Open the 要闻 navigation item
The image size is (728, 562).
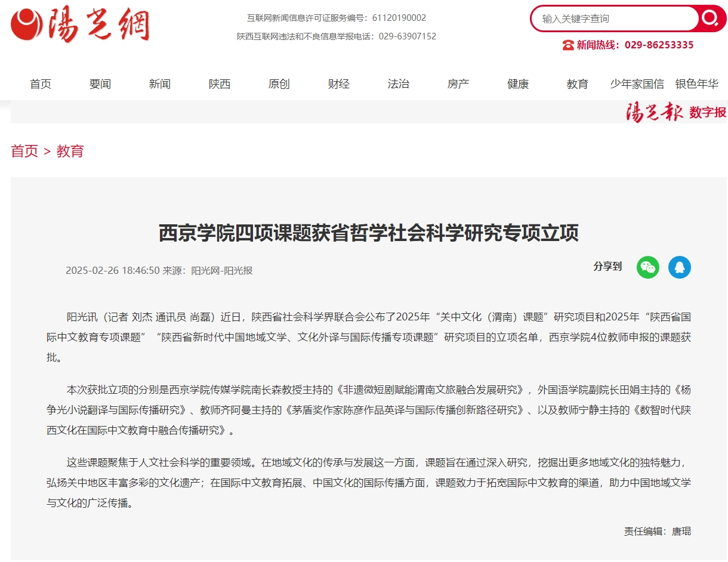point(100,84)
